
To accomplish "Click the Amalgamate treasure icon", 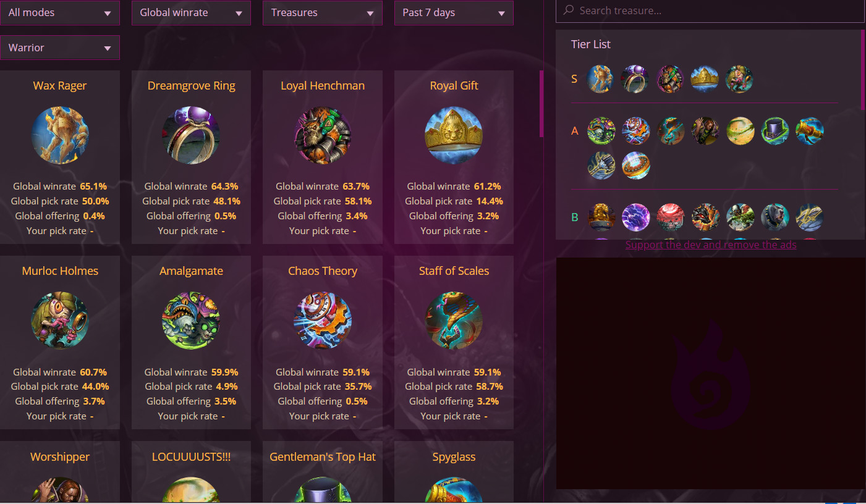I will click(191, 321).
